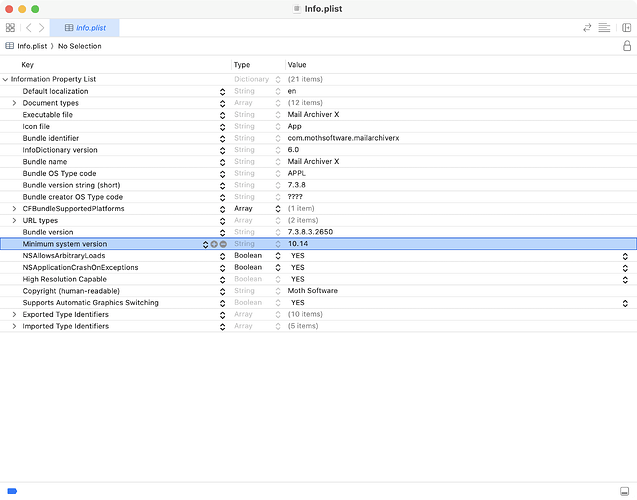This screenshot has width=637, height=500.
Task: Add an editor on the right
Action: click(626, 28)
